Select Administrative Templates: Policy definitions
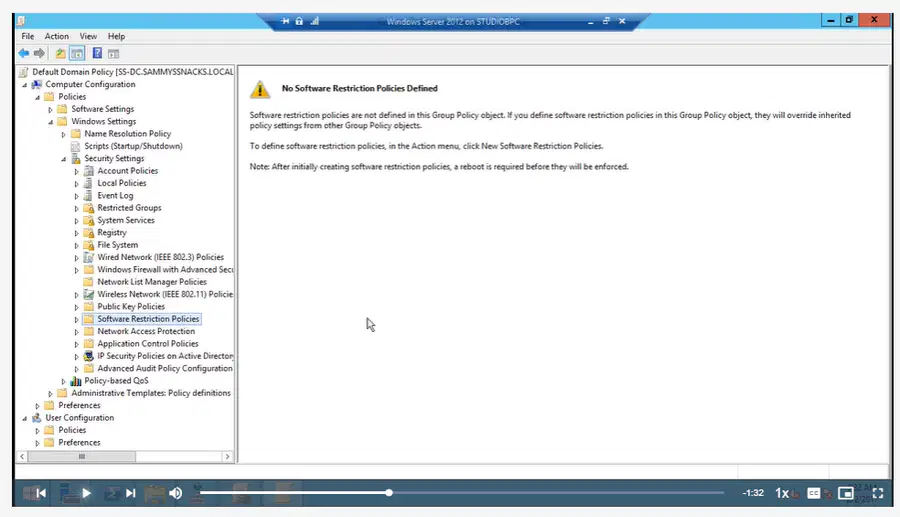This screenshot has height=517, width=900. pos(151,393)
